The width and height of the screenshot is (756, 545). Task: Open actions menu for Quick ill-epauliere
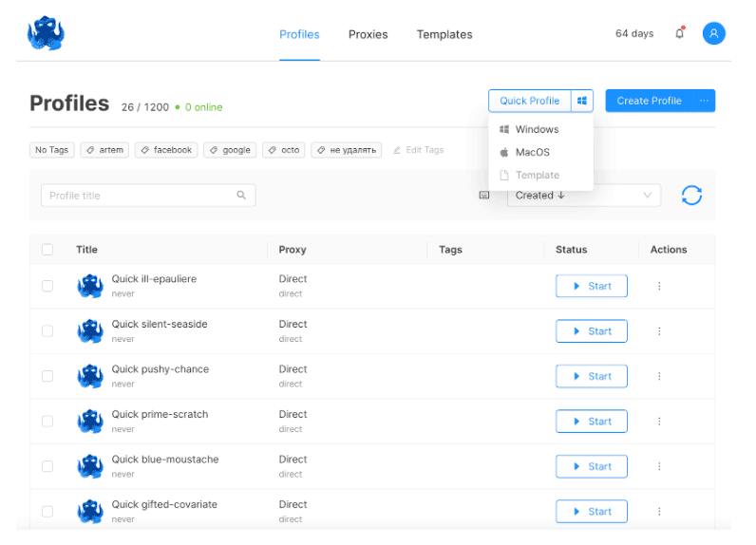(659, 286)
